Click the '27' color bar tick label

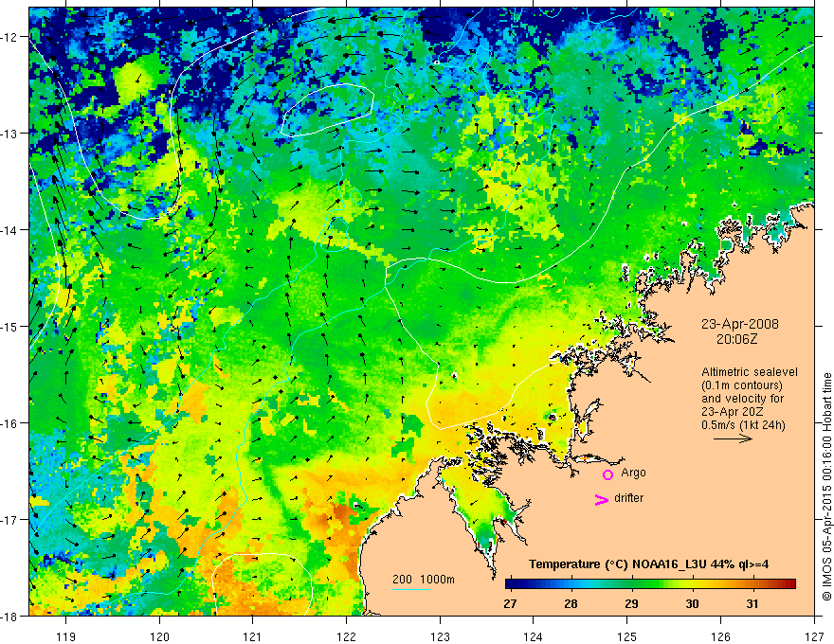click(x=510, y=603)
